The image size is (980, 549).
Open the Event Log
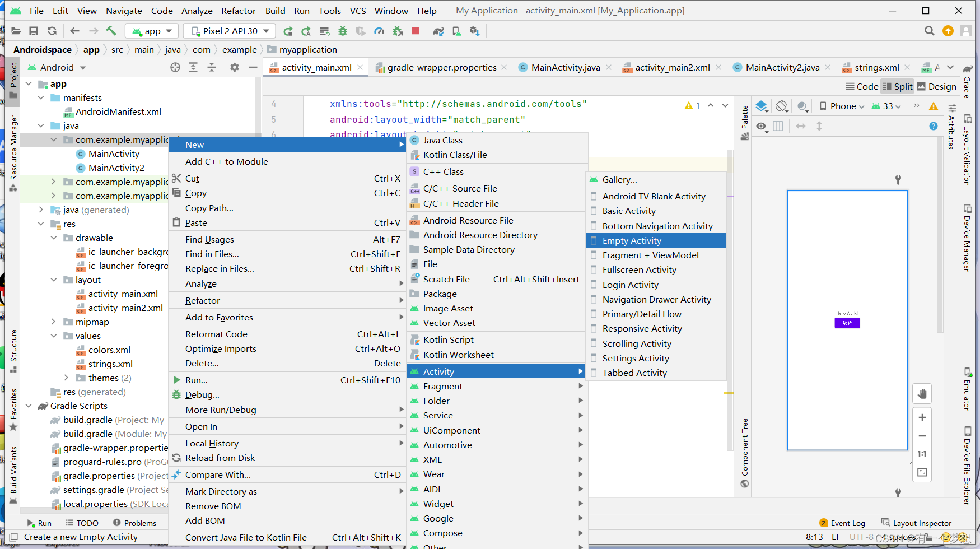pos(842,523)
